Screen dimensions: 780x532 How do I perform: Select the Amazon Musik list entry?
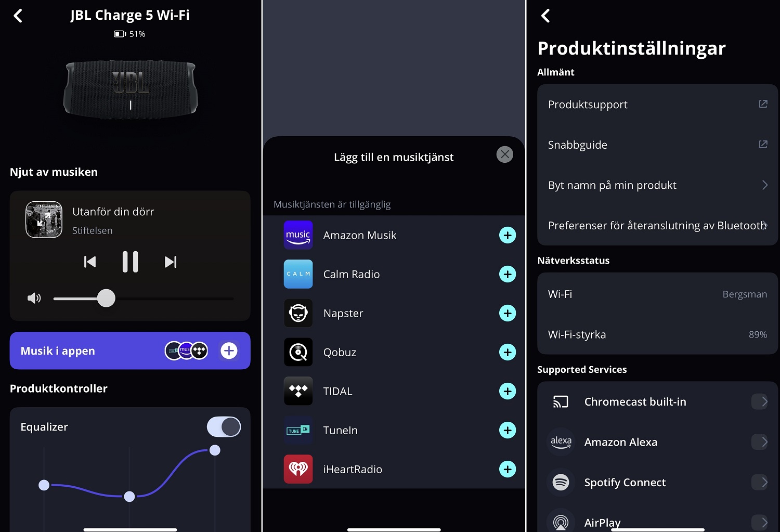point(394,235)
